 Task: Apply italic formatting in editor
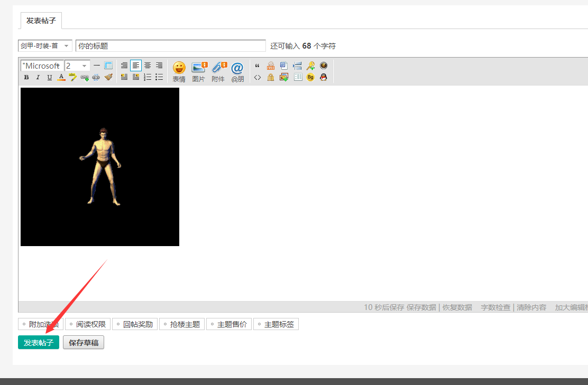(38, 78)
